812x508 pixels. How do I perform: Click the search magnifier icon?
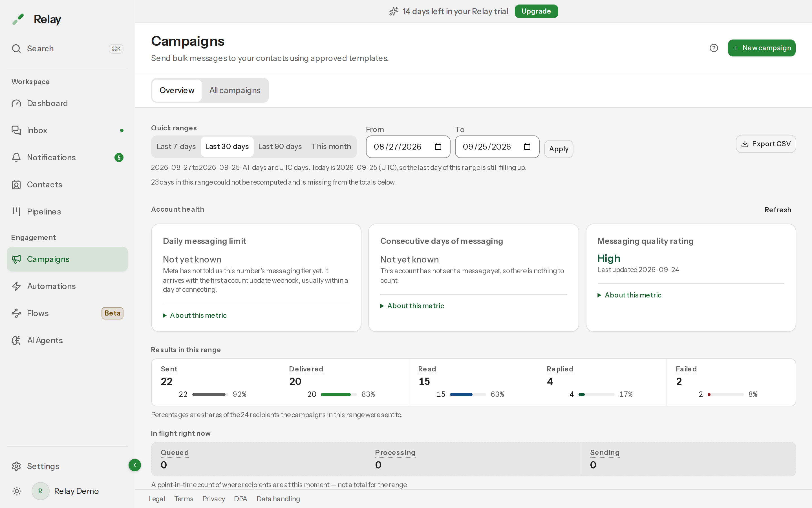pos(16,48)
